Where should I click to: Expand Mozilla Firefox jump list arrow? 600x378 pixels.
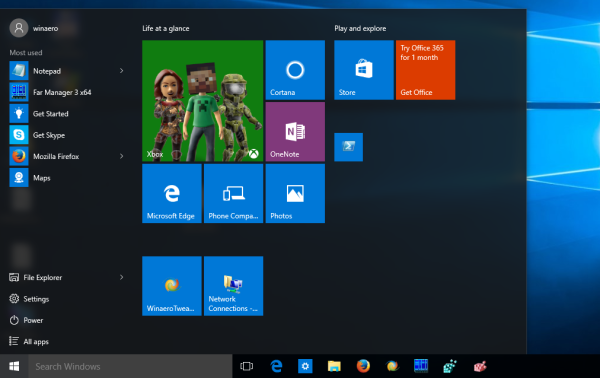pos(121,156)
